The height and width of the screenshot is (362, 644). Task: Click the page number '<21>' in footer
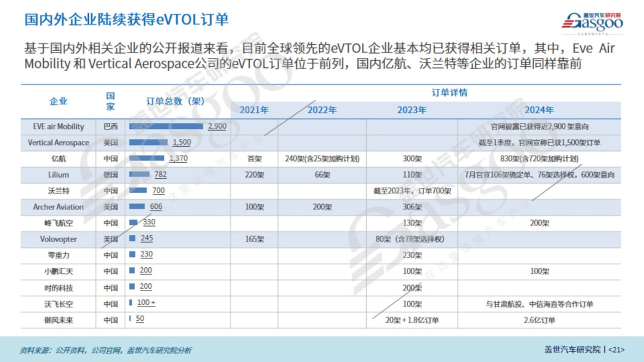click(617, 349)
